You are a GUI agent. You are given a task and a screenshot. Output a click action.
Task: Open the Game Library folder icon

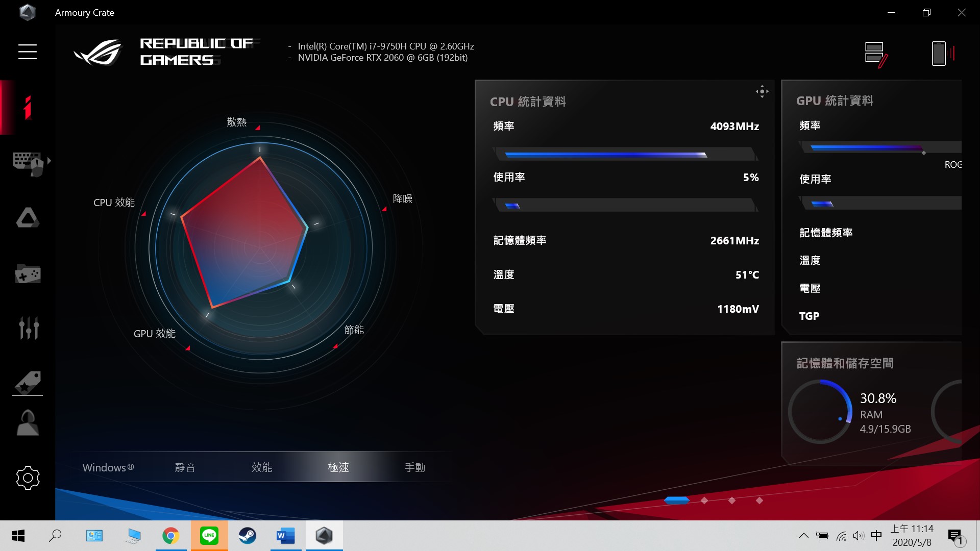(28, 274)
